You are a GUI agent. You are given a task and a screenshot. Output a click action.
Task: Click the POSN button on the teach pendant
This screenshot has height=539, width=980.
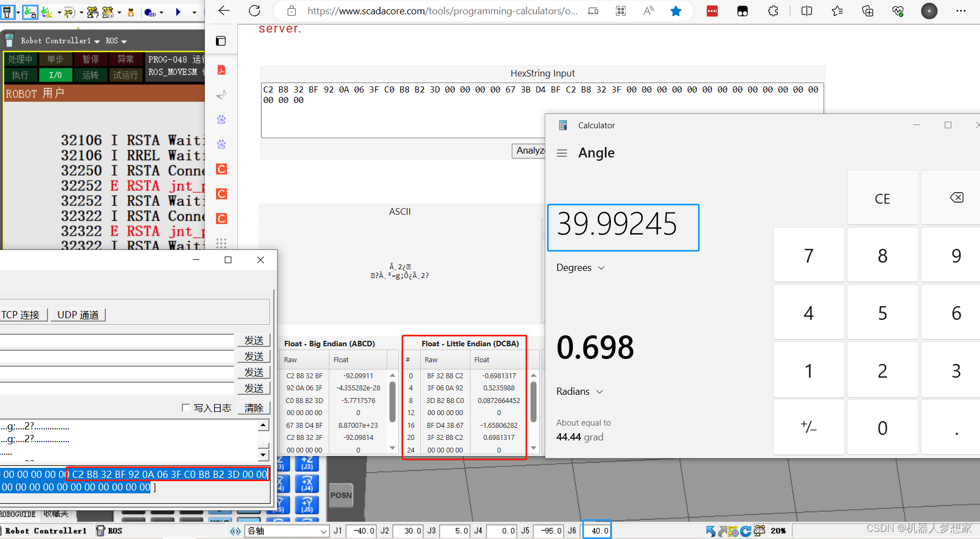[341, 496]
